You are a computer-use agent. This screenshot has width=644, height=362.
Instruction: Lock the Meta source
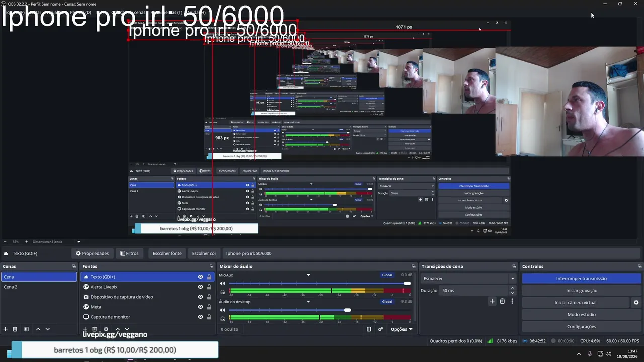(209, 307)
